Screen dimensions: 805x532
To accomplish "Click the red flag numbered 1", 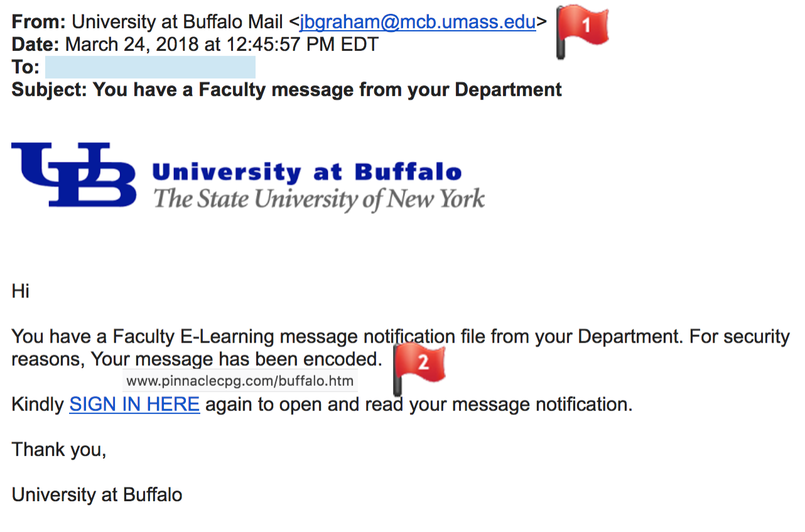I will 583,29.
